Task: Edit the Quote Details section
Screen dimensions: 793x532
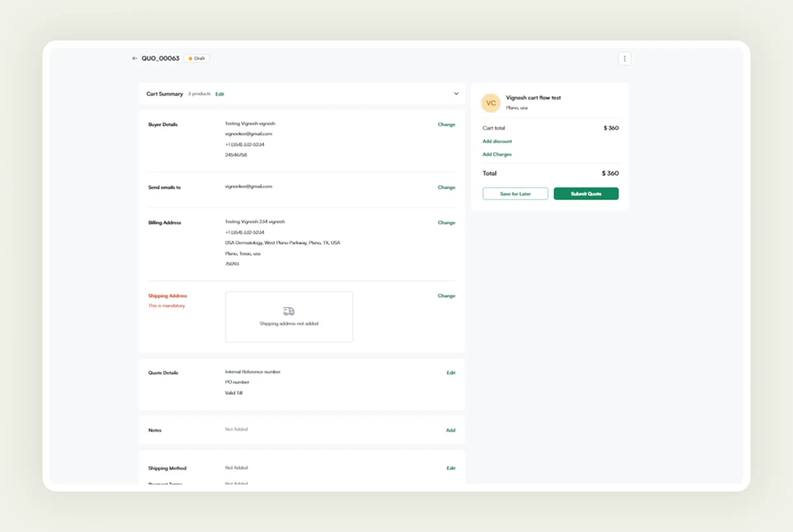Action: coord(451,372)
